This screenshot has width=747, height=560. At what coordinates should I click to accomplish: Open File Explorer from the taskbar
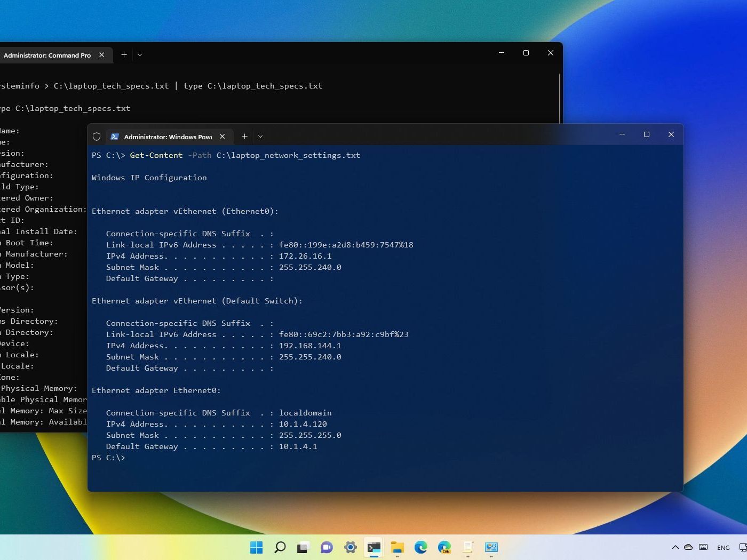point(397,547)
